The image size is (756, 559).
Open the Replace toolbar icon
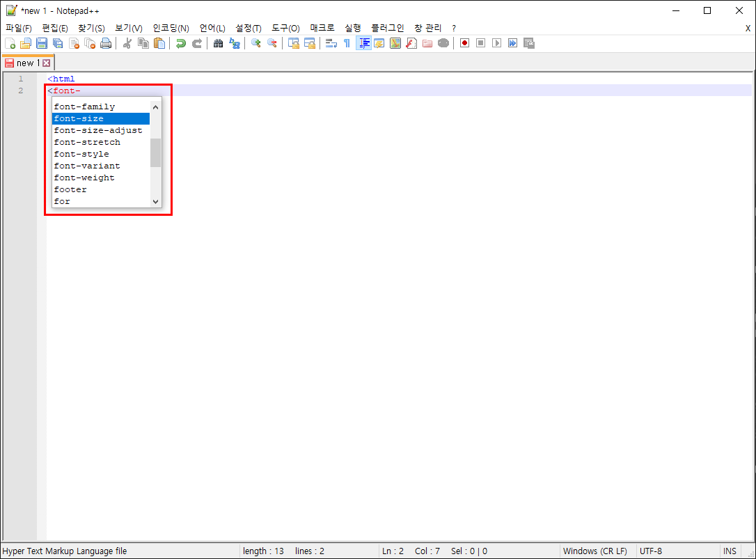(235, 43)
